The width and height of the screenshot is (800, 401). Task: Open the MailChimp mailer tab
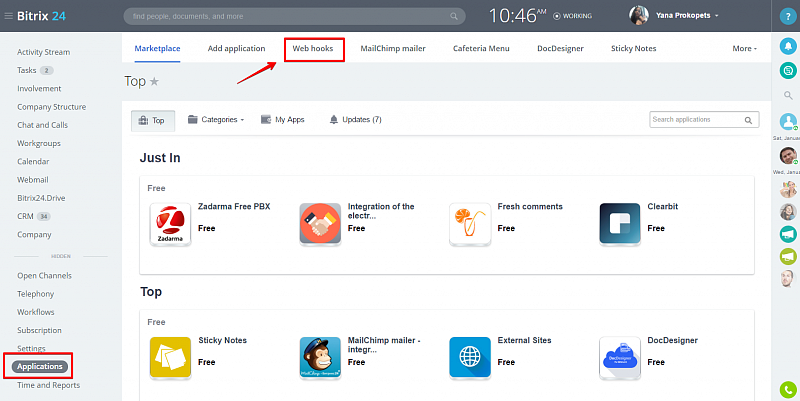393,48
